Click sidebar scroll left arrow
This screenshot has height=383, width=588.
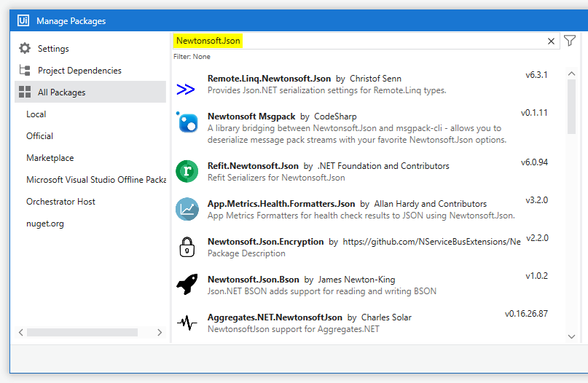coord(20,333)
